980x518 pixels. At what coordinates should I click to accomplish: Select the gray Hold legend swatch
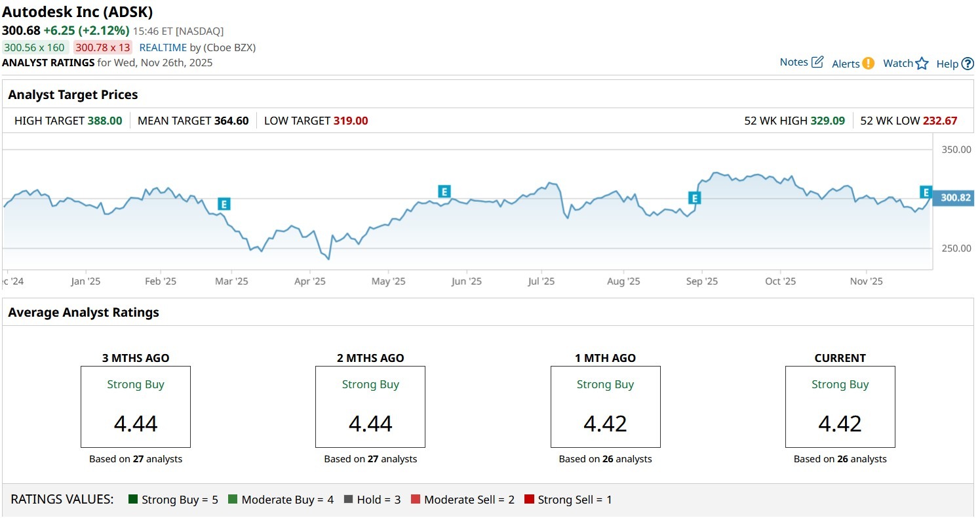[x=348, y=500]
